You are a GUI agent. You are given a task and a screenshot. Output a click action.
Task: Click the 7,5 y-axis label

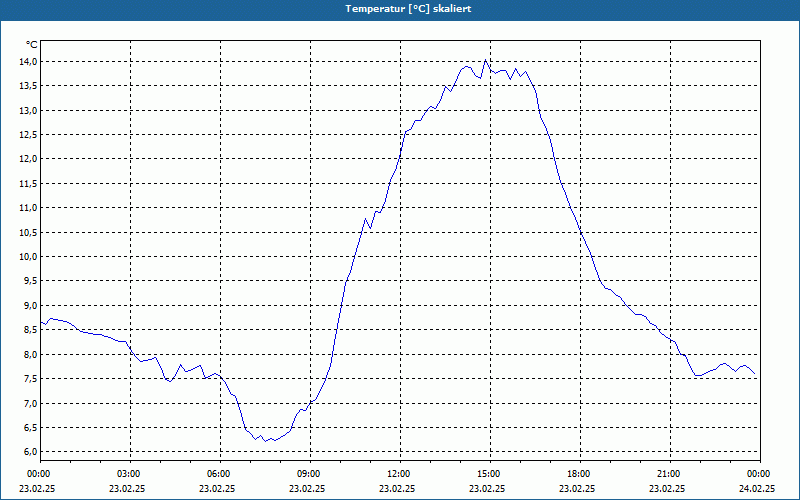coord(31,379)
